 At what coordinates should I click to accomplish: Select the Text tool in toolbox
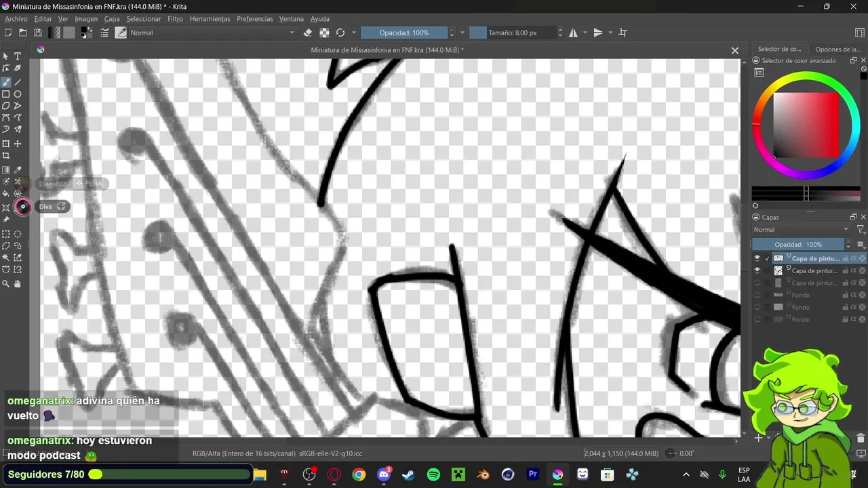[18, 56]
